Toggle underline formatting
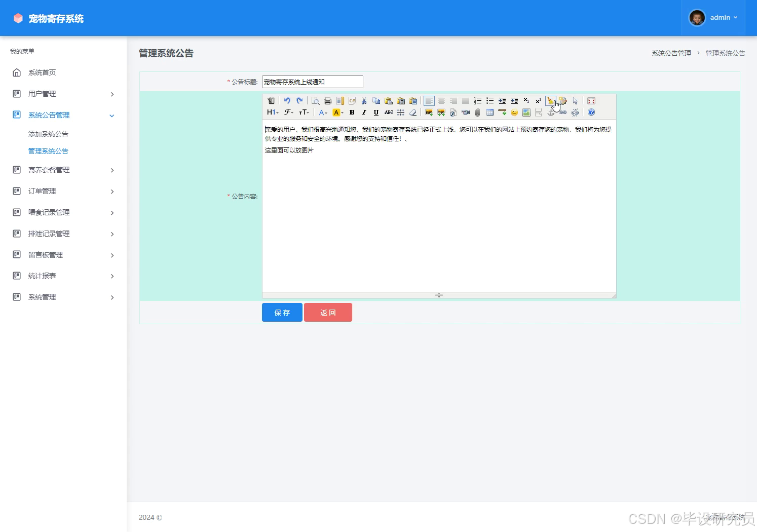The image size is (757, 532). [x=376, y=112]
